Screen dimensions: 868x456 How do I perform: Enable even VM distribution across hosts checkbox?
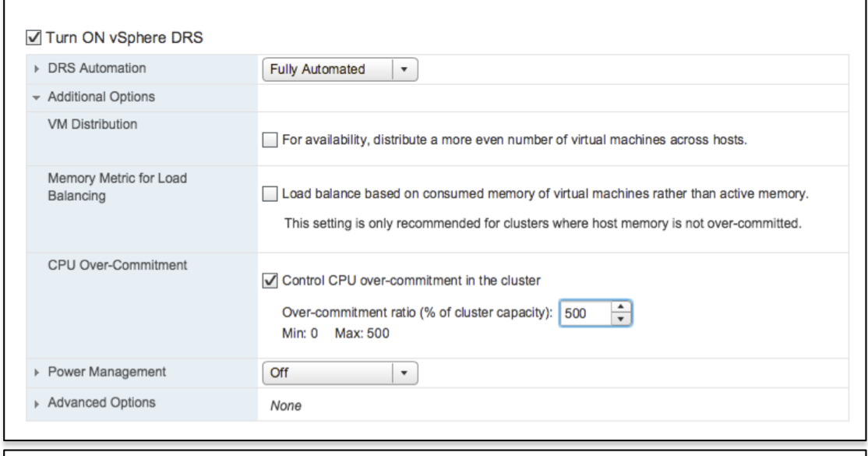[x=270, y=141]
